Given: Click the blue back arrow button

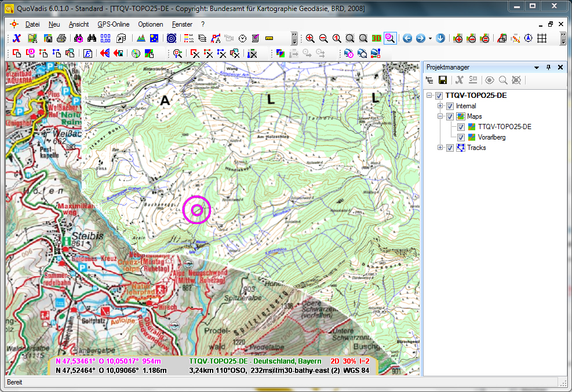Looking at the screenshot, I should [x=407, y=38].
